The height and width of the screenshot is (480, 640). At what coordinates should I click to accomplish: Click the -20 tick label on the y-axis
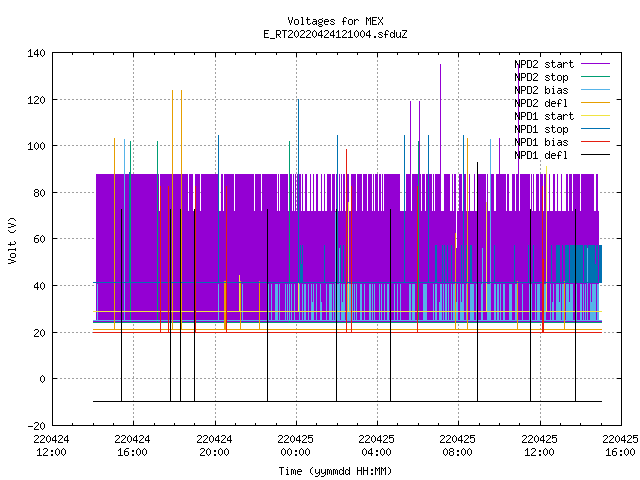(x=36, y=426)
